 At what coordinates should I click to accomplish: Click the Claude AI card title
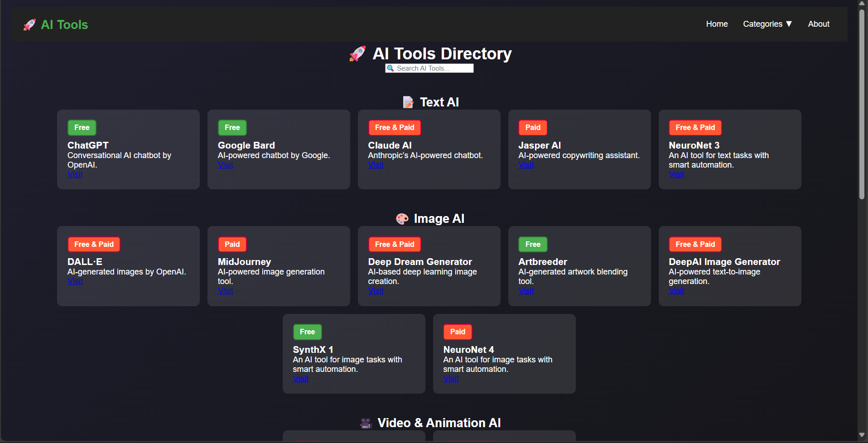tap(390, 145)
